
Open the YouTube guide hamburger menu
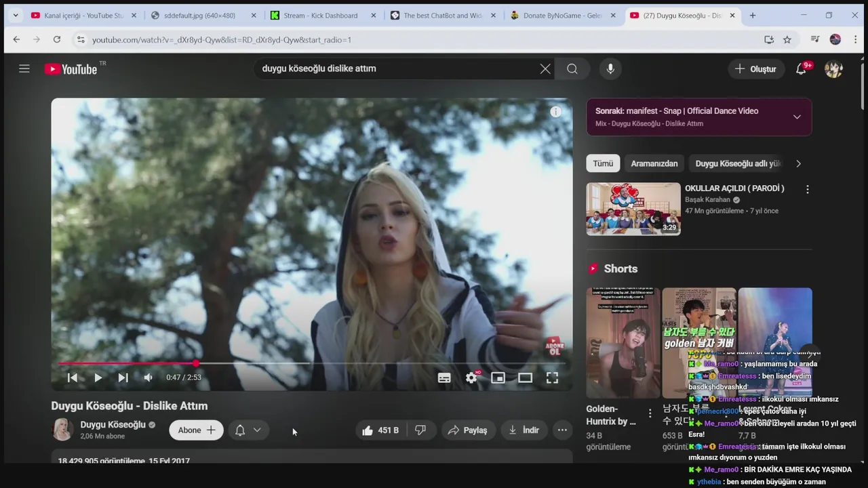(24, 68)
